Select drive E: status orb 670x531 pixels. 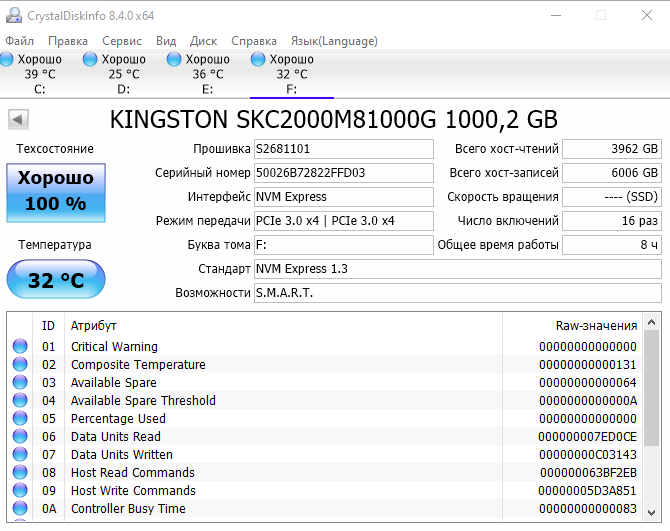(x=175, y=60)
